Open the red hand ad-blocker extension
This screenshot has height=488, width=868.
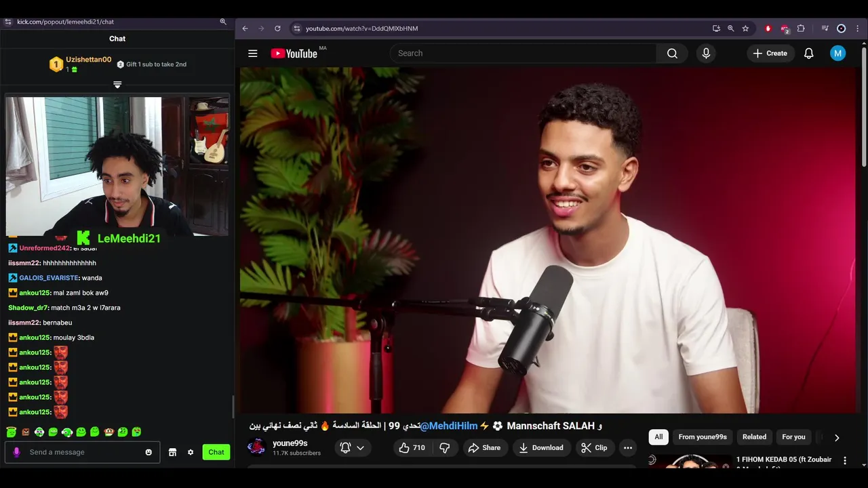768,28
